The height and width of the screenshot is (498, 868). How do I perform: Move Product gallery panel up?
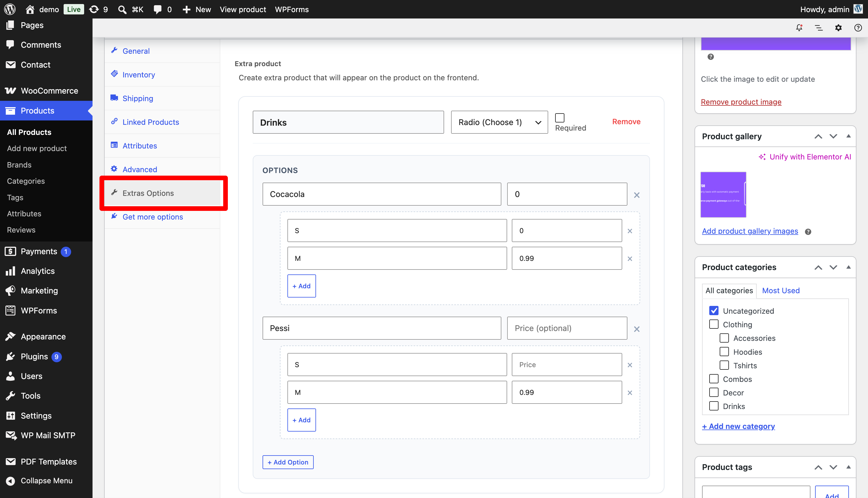pyautogui.click(x=818, y=136)
